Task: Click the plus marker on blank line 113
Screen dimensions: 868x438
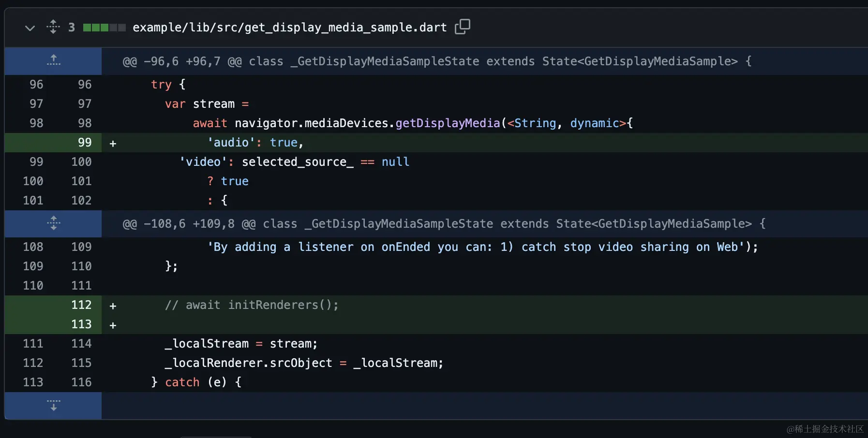Action: point(113,325)
